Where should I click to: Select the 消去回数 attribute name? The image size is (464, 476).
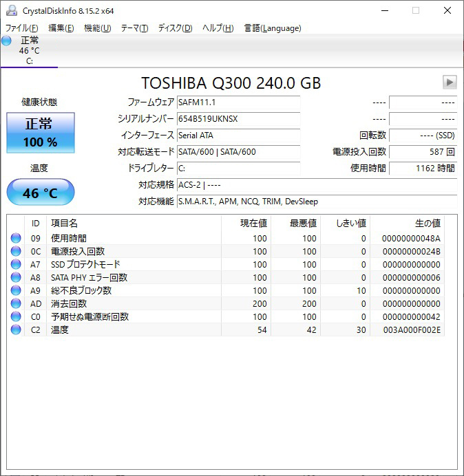pos(69,303)
